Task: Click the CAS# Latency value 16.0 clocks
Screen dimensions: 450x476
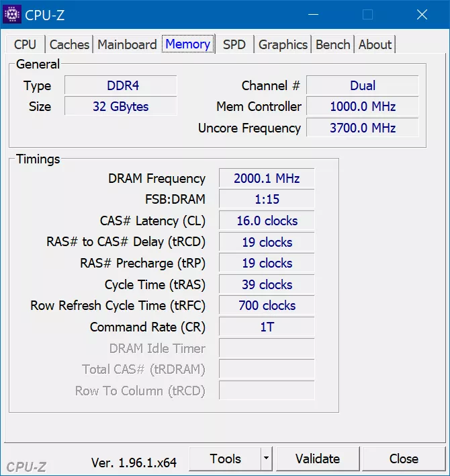Action: point(267,221)
